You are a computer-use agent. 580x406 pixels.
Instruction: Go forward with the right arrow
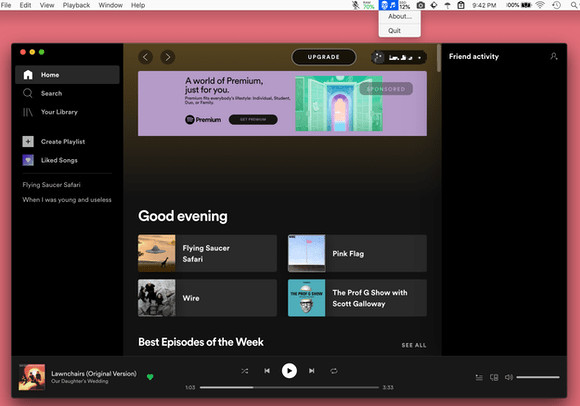[168, 57]
